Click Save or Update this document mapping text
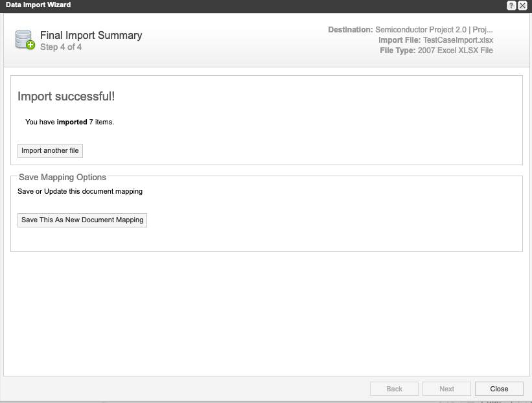This screenshot has width=532, height=403. point(80,192)
